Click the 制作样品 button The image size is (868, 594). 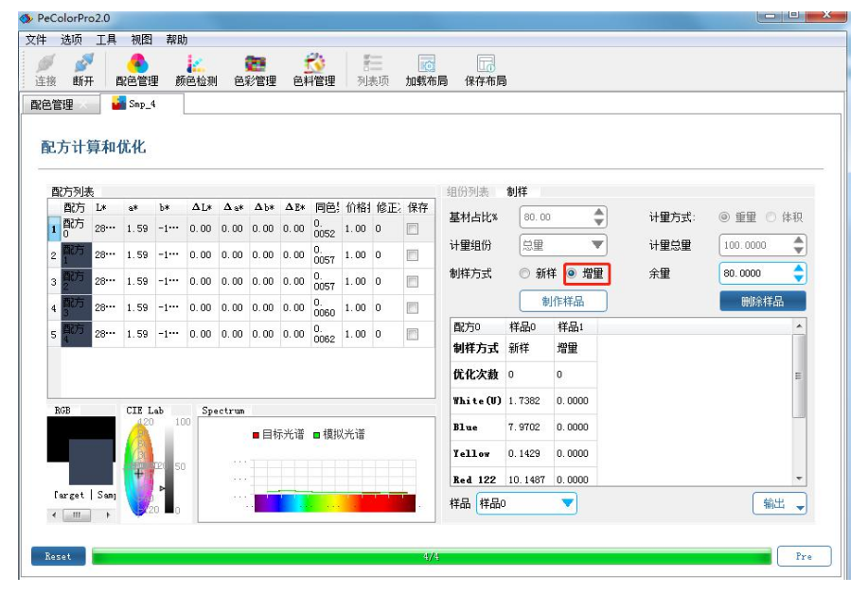tap(563, 302)
